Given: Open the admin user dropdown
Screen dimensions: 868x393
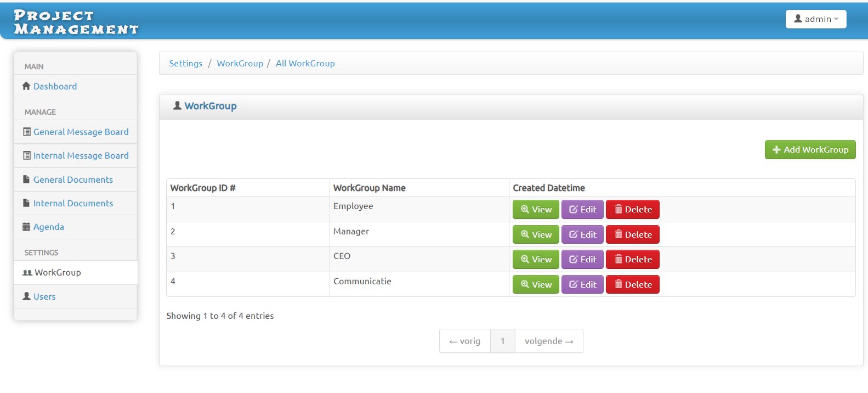Looking at the screenshot, I should 816,19.
